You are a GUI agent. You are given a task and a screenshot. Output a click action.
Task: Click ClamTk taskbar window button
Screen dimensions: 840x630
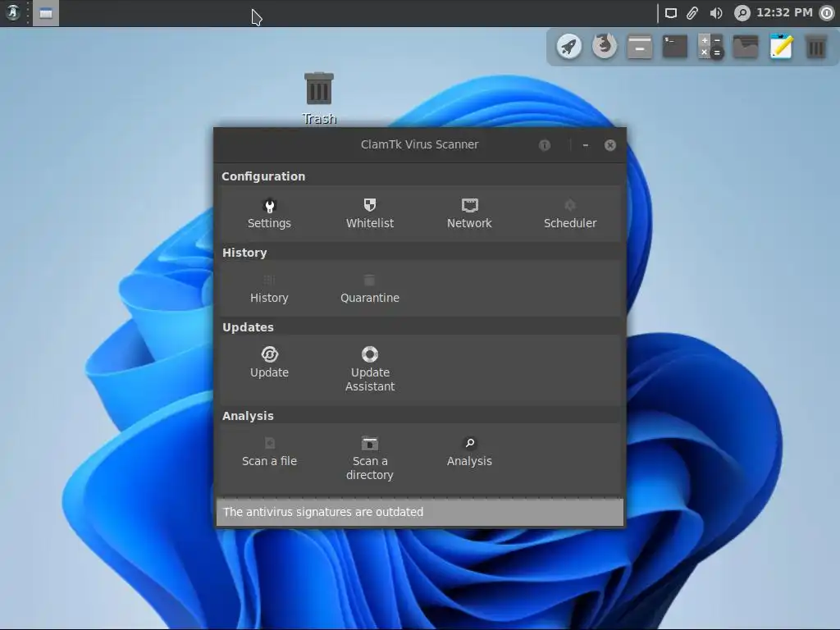[x=46, y=13]
